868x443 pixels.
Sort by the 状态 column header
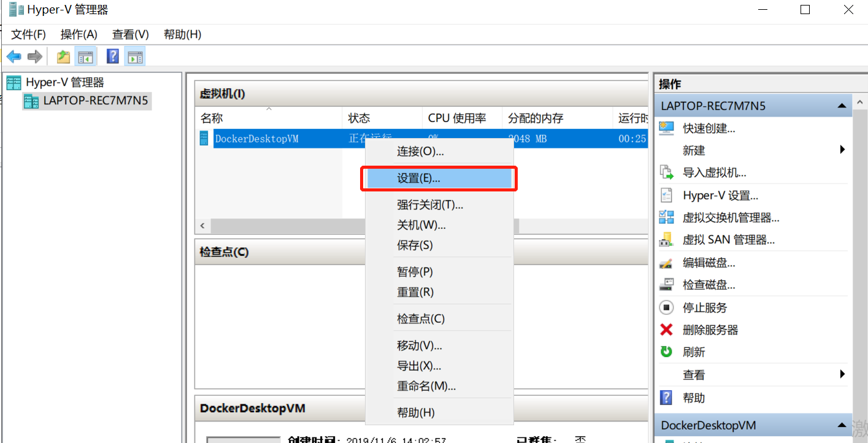pos(382,118)
